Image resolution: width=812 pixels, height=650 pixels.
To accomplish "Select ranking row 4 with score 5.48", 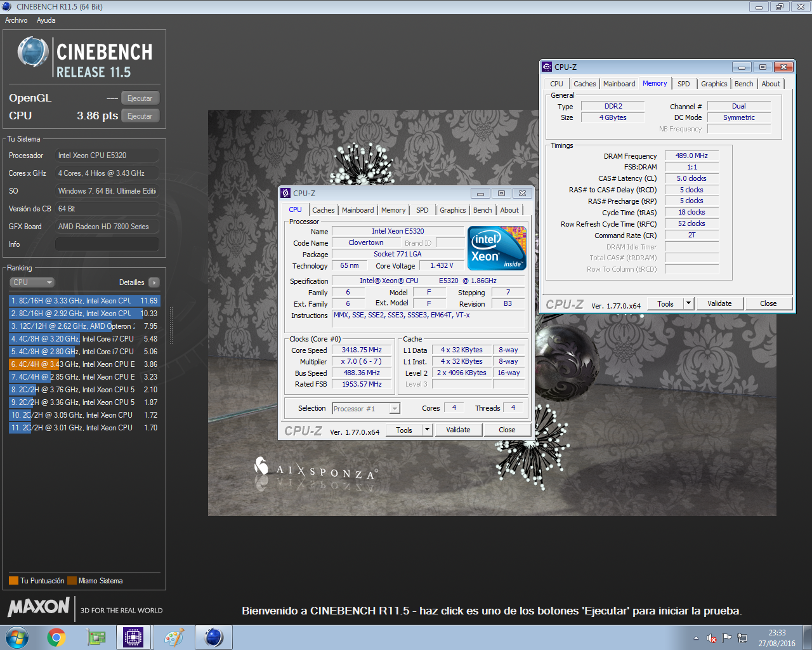I will (x=84, y=339).
